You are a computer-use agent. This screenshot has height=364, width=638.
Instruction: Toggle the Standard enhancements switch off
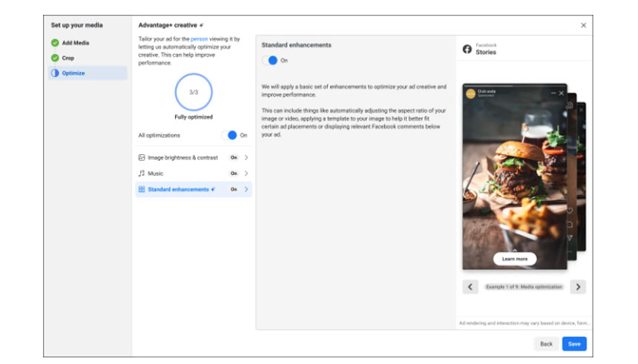pos(270,60)
